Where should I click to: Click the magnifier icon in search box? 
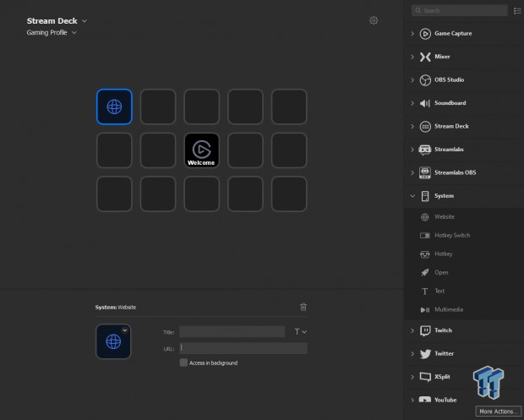[x=418, y=10]
